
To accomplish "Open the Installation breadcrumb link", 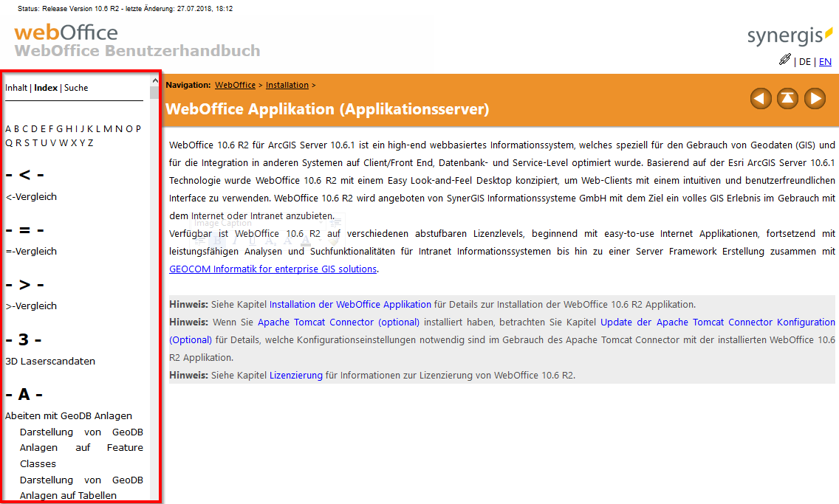I will coord(287,85).
